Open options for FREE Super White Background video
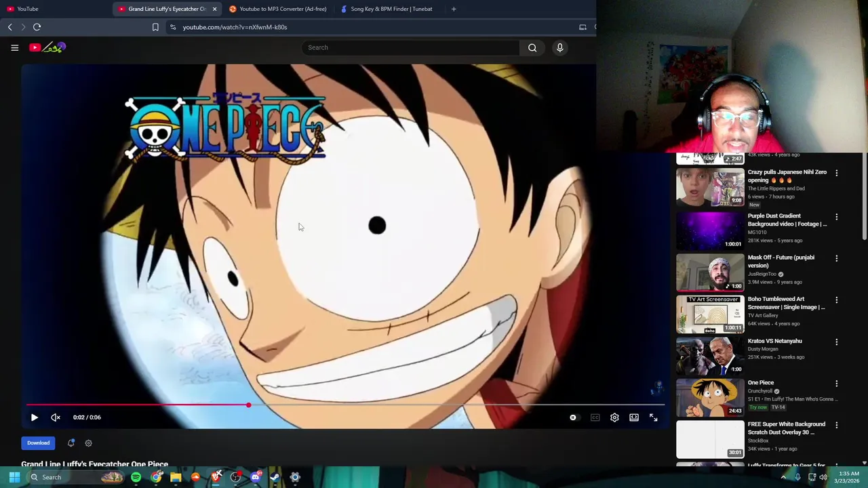Screen dimensions: 868x488 (836, 425)
